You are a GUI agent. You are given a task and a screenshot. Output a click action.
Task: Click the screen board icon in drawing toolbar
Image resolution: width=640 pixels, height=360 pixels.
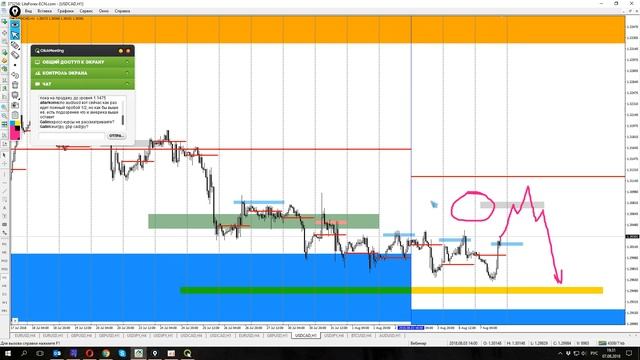pyautogui.click(x=15, y=95)
